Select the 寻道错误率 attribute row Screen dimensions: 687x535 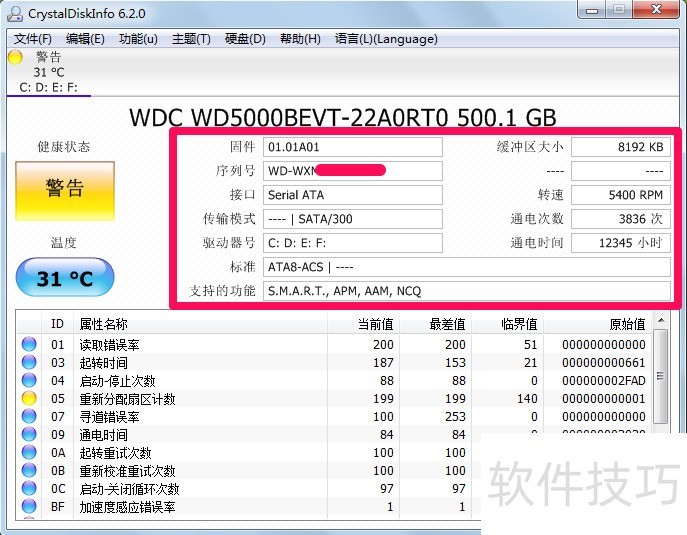334,416
